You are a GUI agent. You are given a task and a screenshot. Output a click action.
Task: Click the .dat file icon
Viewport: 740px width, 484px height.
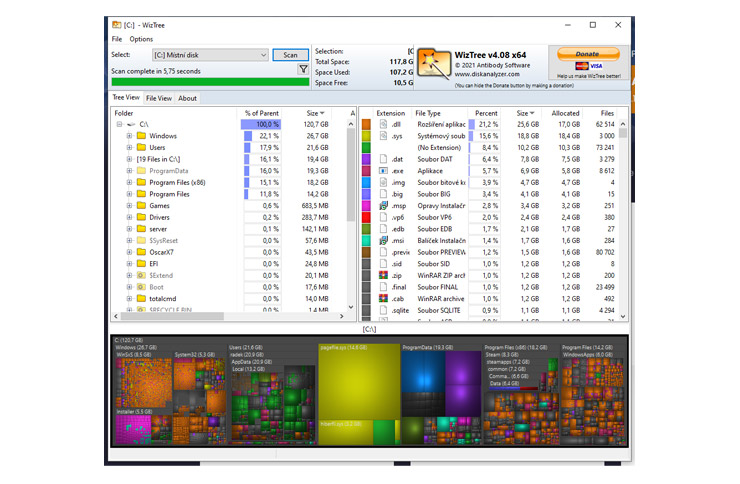click(383, 159)
